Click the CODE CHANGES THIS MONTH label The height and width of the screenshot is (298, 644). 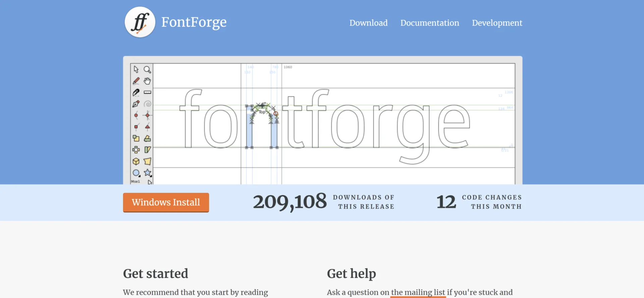coord(492,202)
